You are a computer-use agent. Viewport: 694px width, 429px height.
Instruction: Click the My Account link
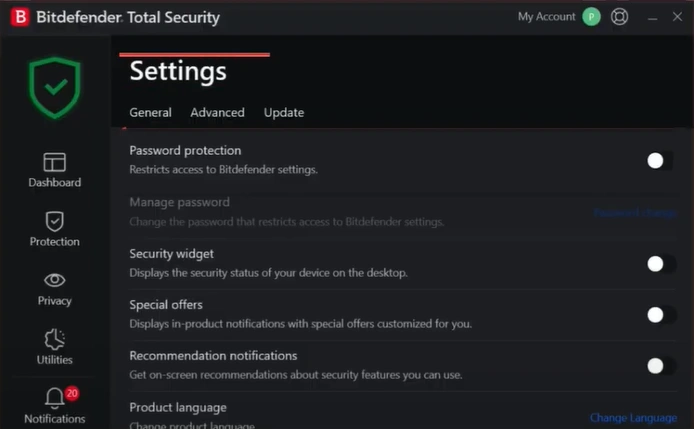tap(546, 17)
